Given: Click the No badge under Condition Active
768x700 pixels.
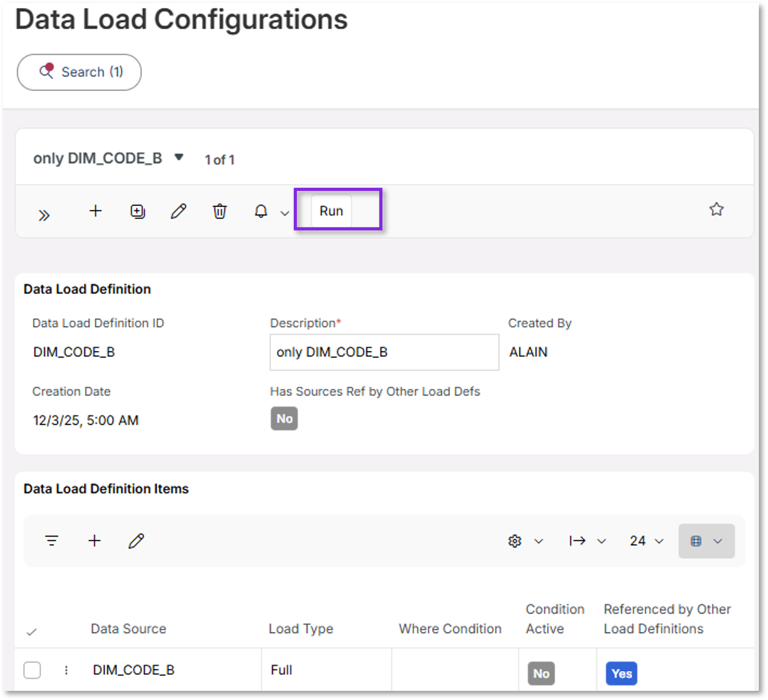Looking at the screenshot, I should coord(541,673).
